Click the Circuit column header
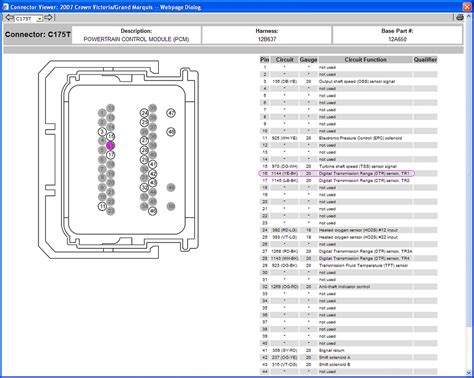This screenshot has height=378, width=474. coord(284,60)
